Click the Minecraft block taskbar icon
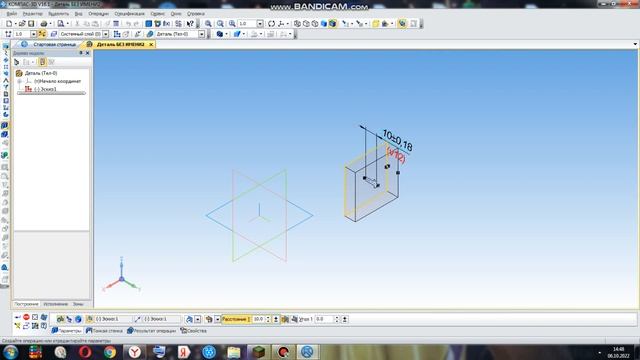The width and height of the screenshot is (640, 360). (x=259, y=352)
